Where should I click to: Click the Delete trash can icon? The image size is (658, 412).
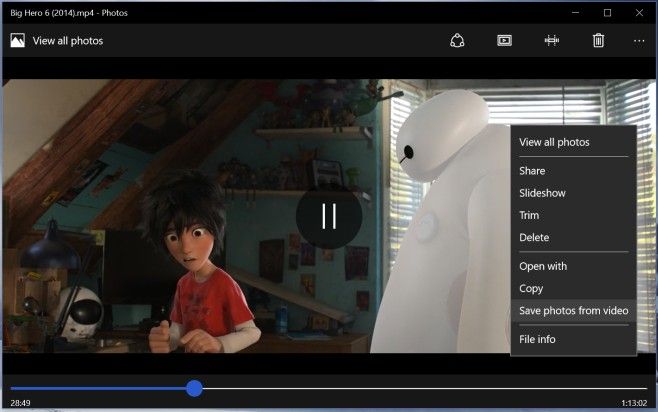(x=598, y=41)
